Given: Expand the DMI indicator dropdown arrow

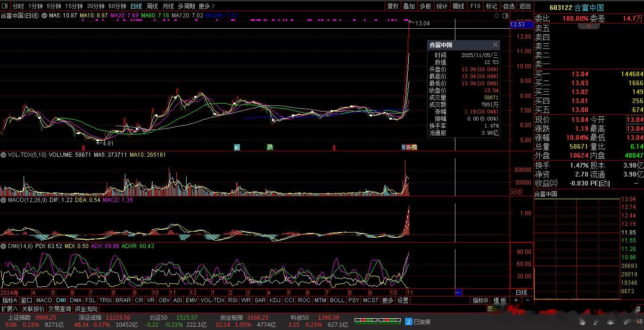Looking at the screenshot, I should (x=4, y=246).
